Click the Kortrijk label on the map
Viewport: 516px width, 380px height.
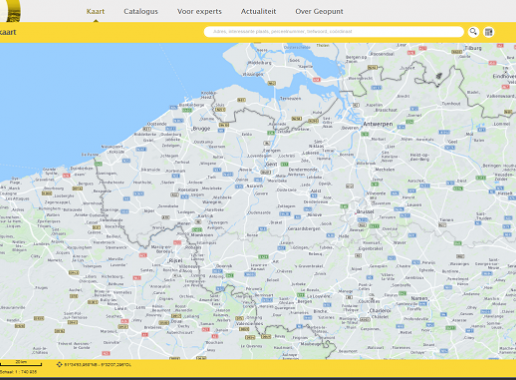click(205, 216)
